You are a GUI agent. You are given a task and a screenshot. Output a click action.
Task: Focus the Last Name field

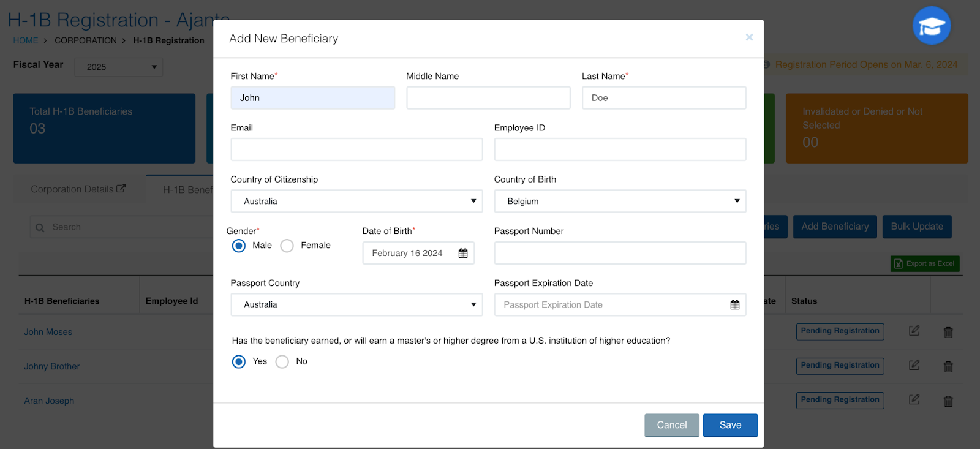pyautogui.click(x=664, y=98)
